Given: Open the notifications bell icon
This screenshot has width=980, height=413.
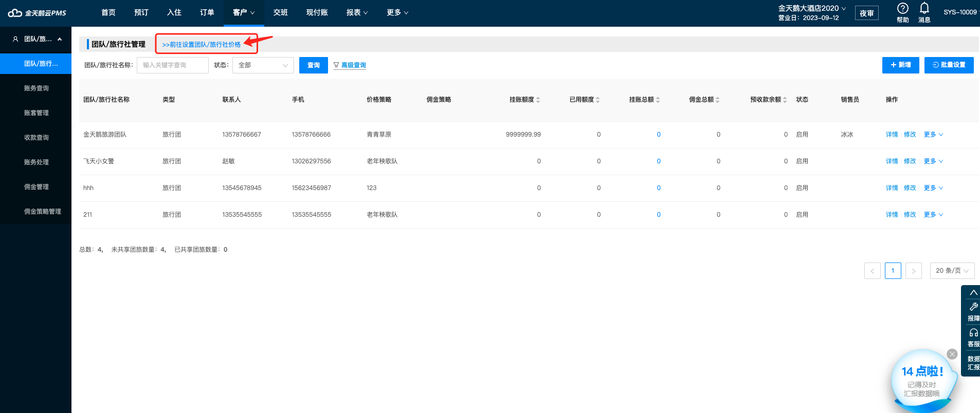Looking at the screenshot, I should [924, 8].
